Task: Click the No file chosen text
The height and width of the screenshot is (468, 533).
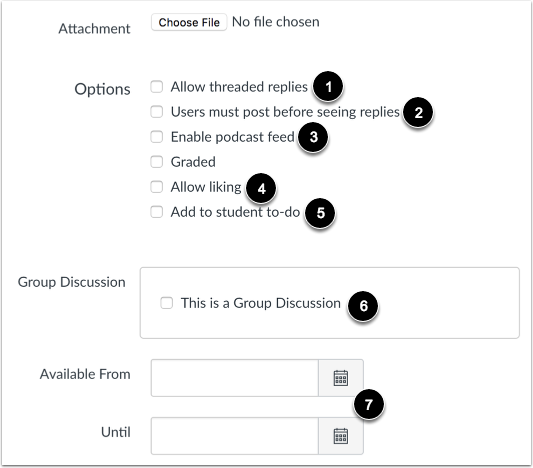Action: tap(276, 22)
